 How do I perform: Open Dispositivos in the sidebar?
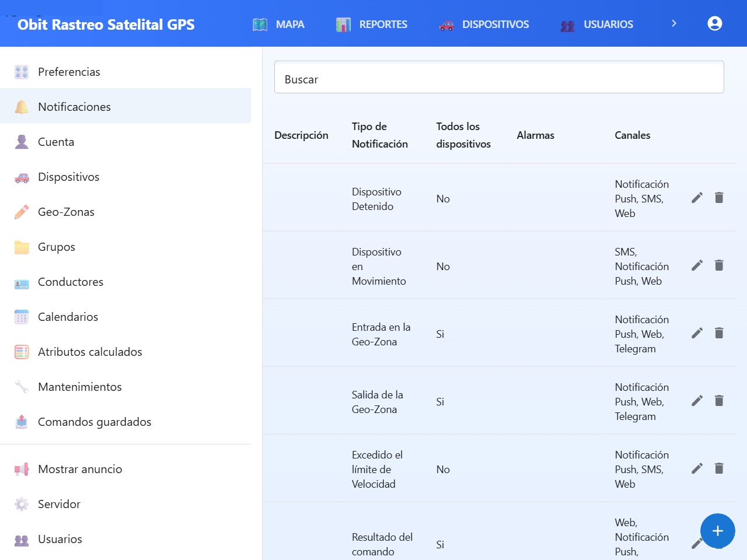coord(125,177)
